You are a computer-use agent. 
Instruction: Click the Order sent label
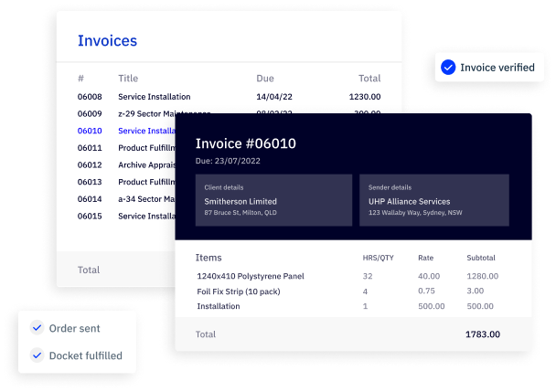pos(74,328)
